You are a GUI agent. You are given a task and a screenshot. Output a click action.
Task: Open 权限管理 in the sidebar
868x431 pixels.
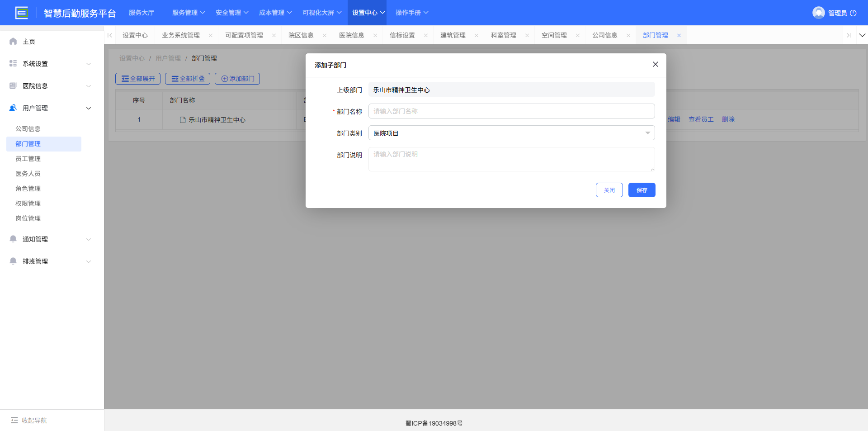pyautogui.click(x=28, y=204)
